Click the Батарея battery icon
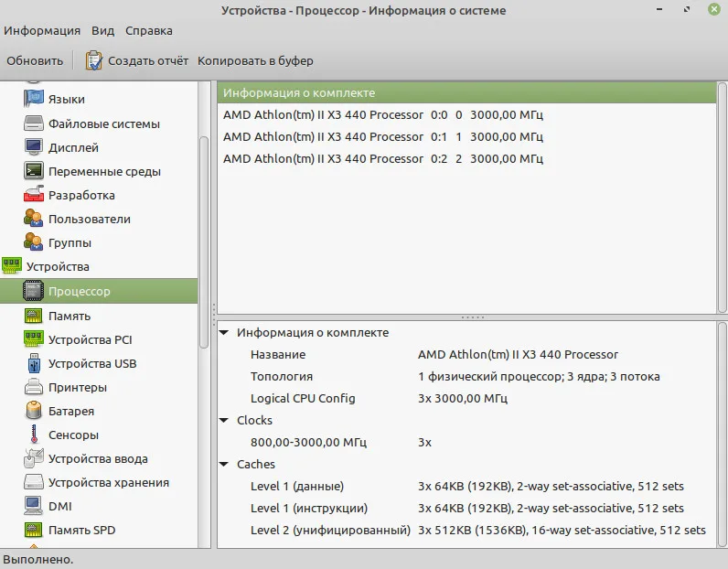Screen dimensions: 728x569 click(34, 411)
